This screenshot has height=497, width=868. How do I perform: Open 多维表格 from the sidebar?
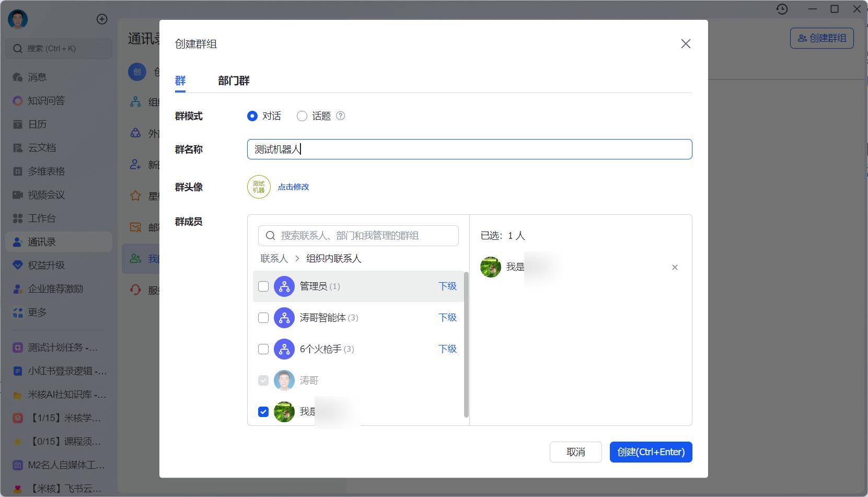tap(46, 171)
